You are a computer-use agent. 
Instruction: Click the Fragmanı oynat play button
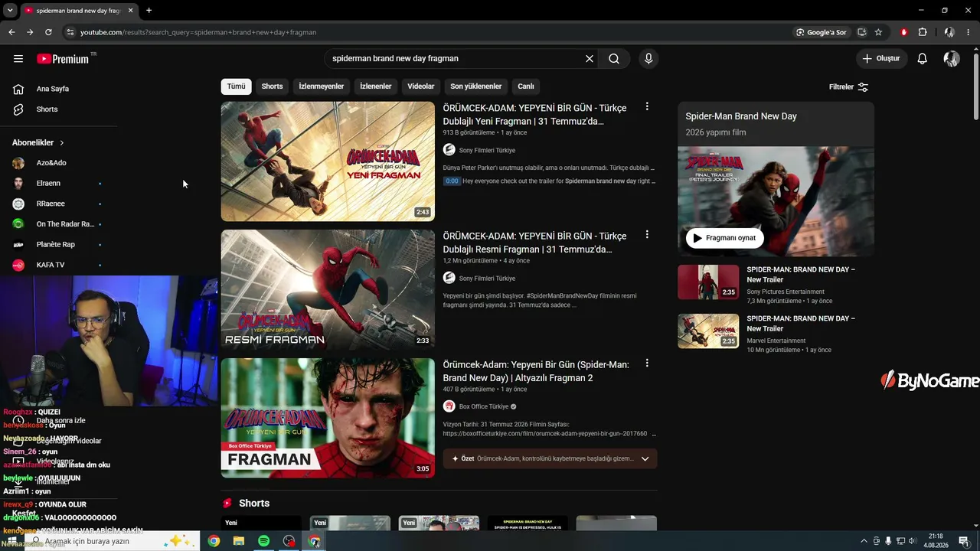(x=724, y=238)
